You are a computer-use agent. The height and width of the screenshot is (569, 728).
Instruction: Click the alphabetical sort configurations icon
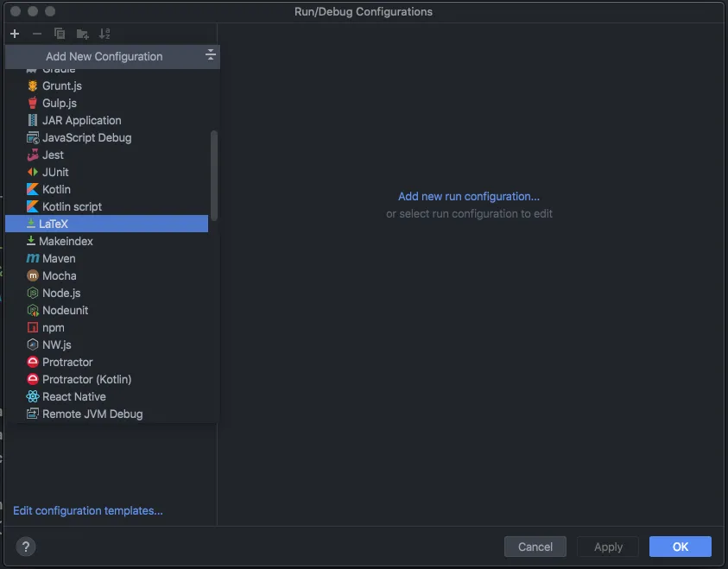click(104, 34)
